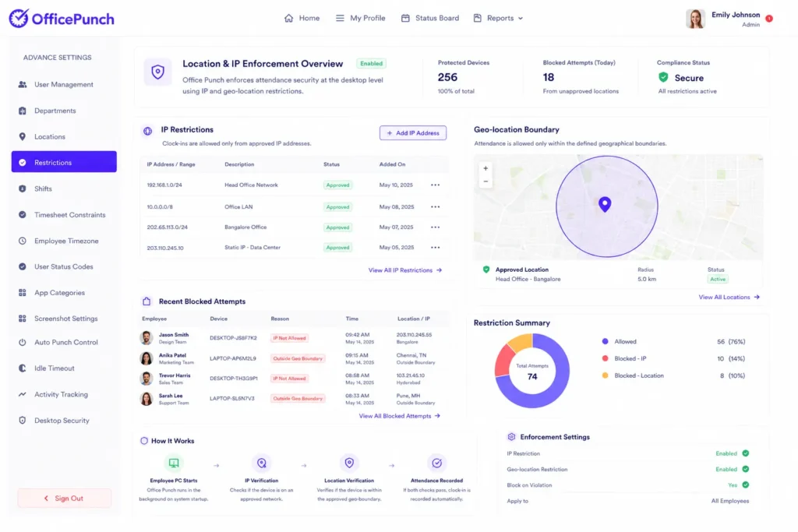The width and height of the screenshot is (798, 532).
Task: Click the Sign Out button
Action: (64, 498)
